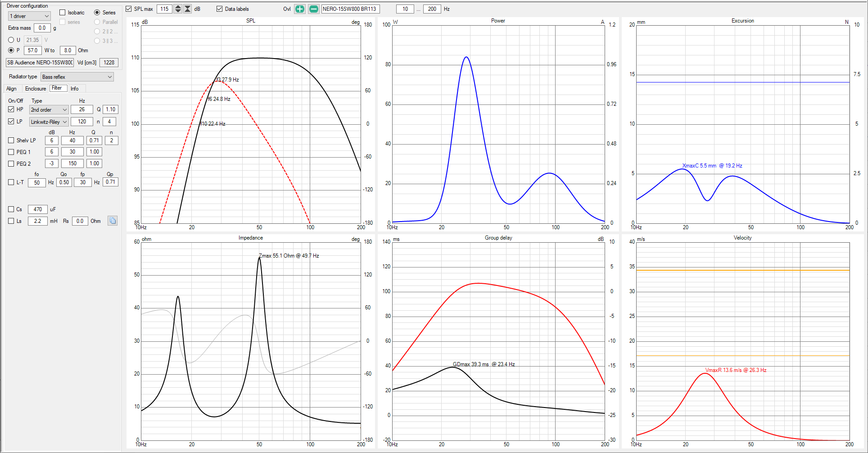Open the Radiator type Bass reflex dropdown
The height and width of the screenshot is (453, 868).
[x=77, y=77]
